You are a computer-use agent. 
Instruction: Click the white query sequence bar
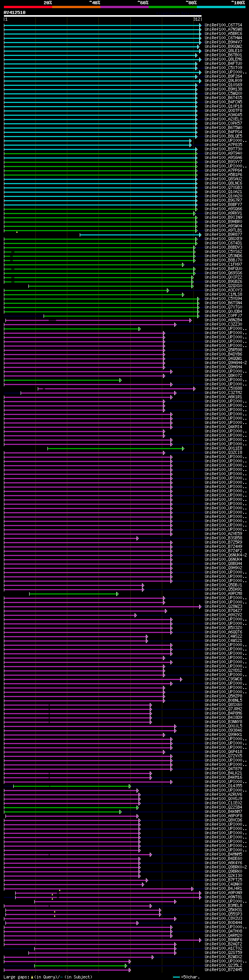pos(103,16)
